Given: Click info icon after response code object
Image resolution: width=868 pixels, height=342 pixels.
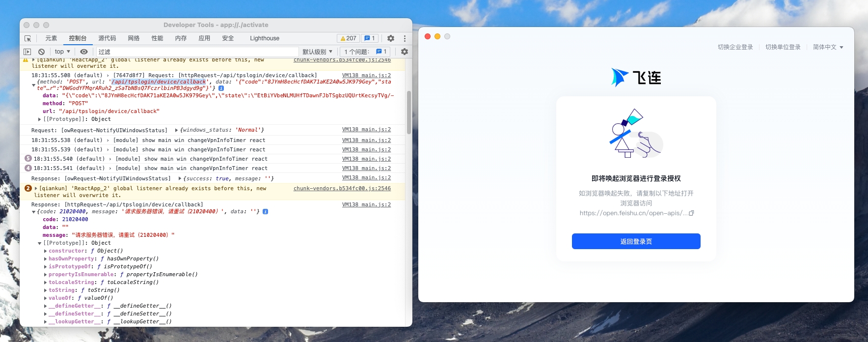Looking at the screenshot, I should [x=265, y=212].
